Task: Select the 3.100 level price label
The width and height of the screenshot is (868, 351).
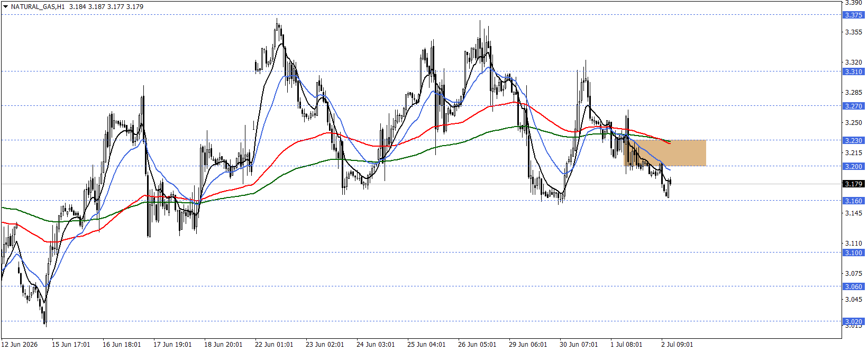Action: (x=853, y=253)
